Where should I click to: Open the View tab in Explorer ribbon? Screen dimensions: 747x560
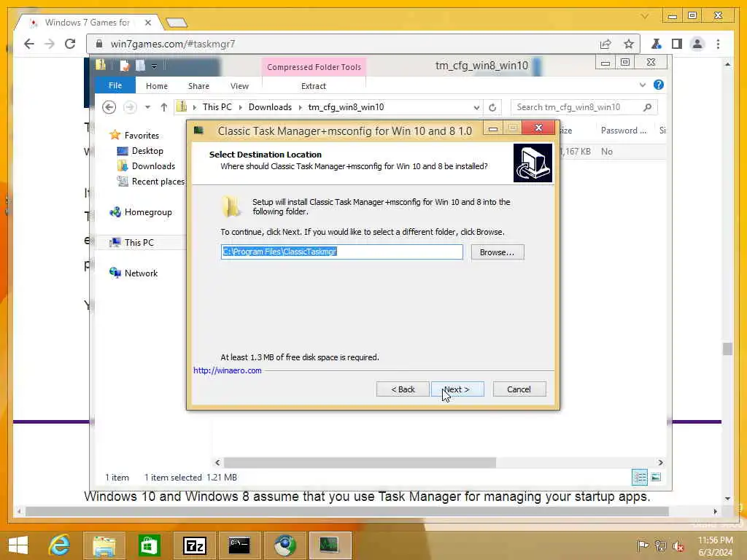pos(239,86)
